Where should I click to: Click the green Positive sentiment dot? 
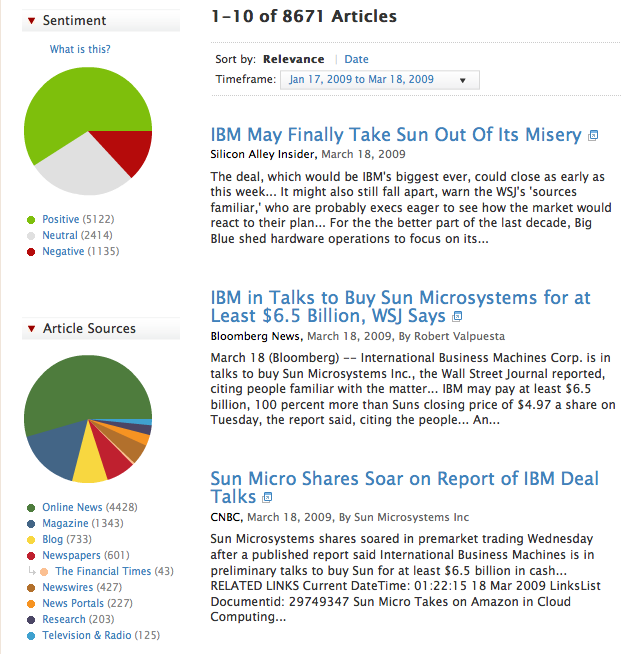pyautogui.click(x=32, y=220)
